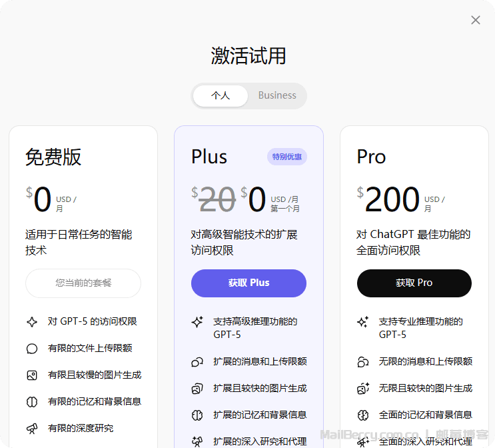Click the Pro plan $200 price
This screenshot has width=495, height=448.
pyautogui.click(x=392, y=199)
